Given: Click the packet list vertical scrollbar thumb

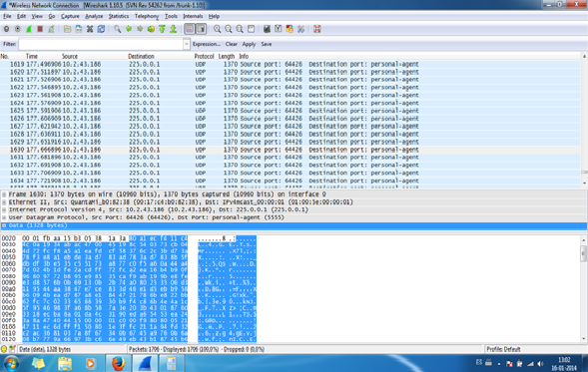Looking at the screenshot, I should (584, 172).
